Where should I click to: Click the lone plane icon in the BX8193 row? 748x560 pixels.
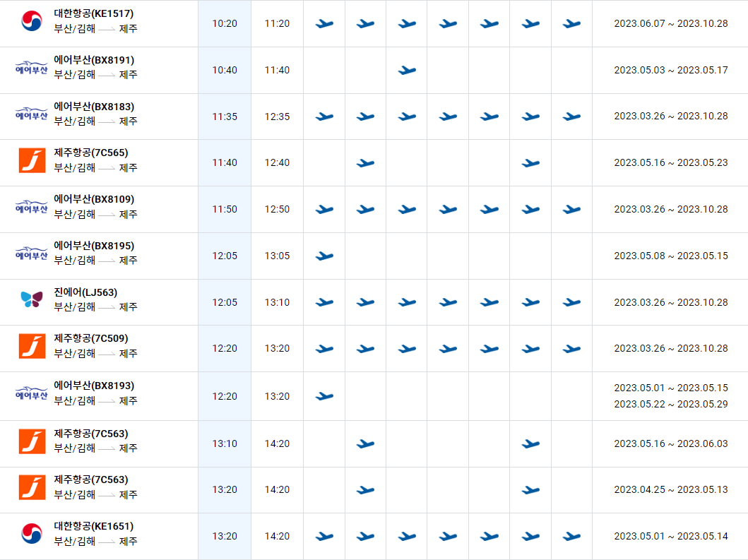(324, 396)
